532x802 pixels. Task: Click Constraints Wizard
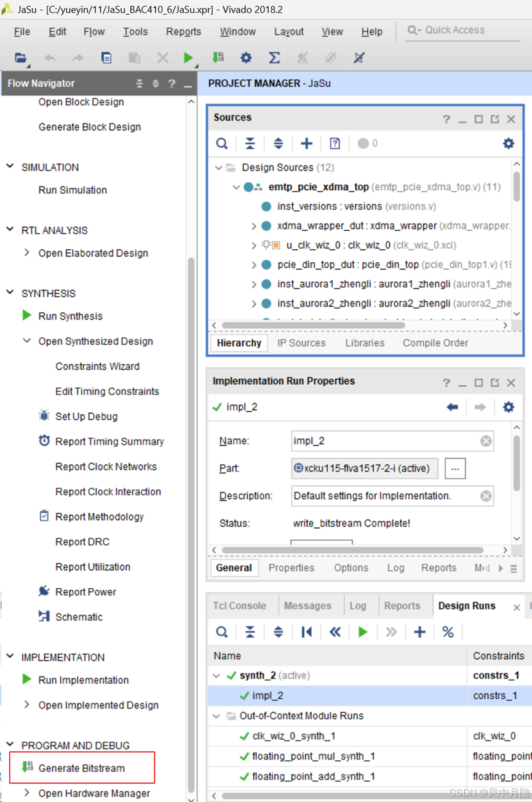97,366
